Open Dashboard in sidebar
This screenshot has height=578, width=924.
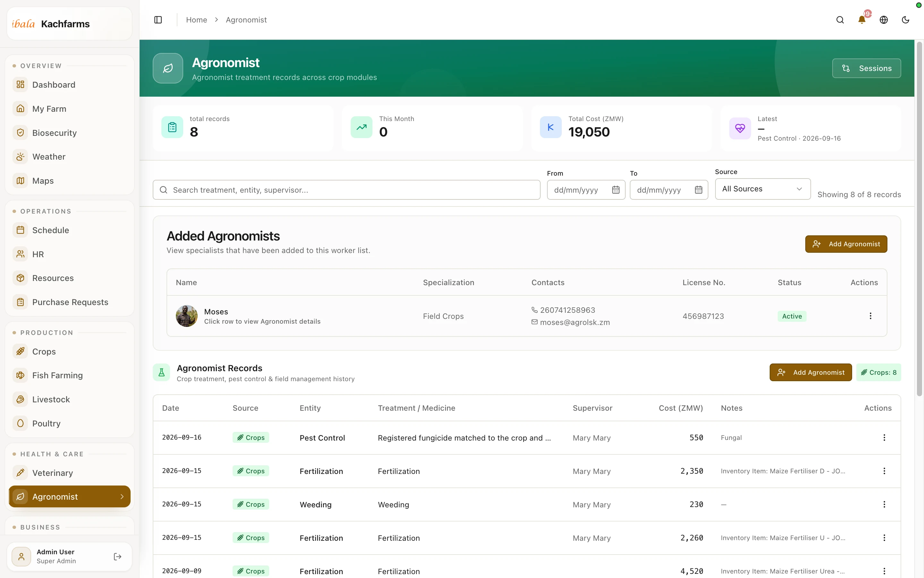(x=70, y=84)
